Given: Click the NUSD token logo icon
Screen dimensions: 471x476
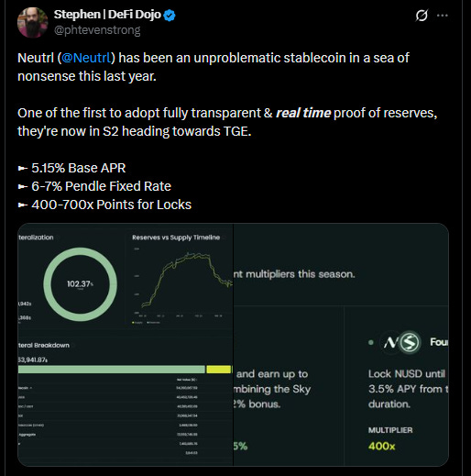Looking at the screenshot, I should 410,342.
